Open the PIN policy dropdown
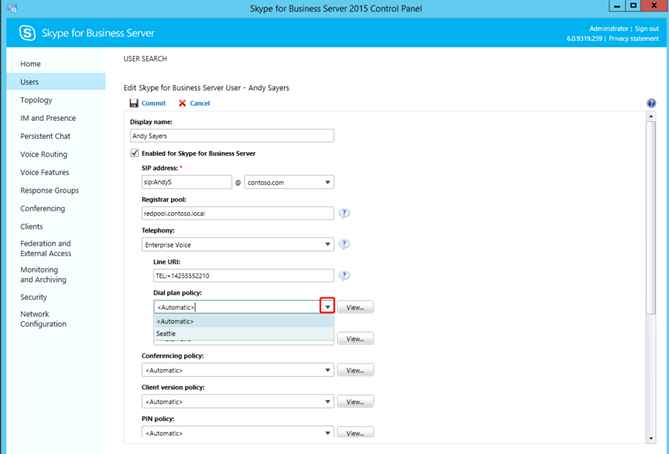The width and height of the screenshot is (669, 454). [238, 433]
